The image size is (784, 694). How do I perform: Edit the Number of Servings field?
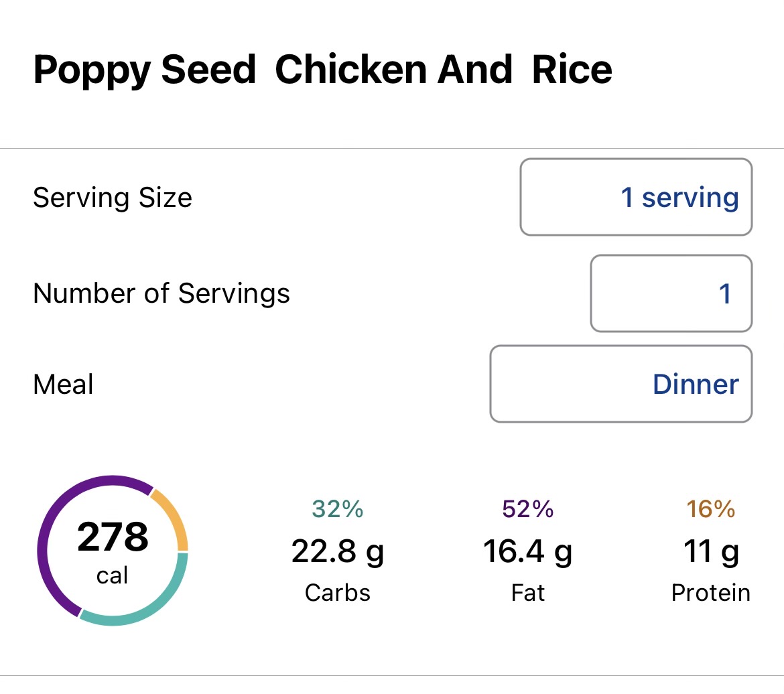[671, 293]
